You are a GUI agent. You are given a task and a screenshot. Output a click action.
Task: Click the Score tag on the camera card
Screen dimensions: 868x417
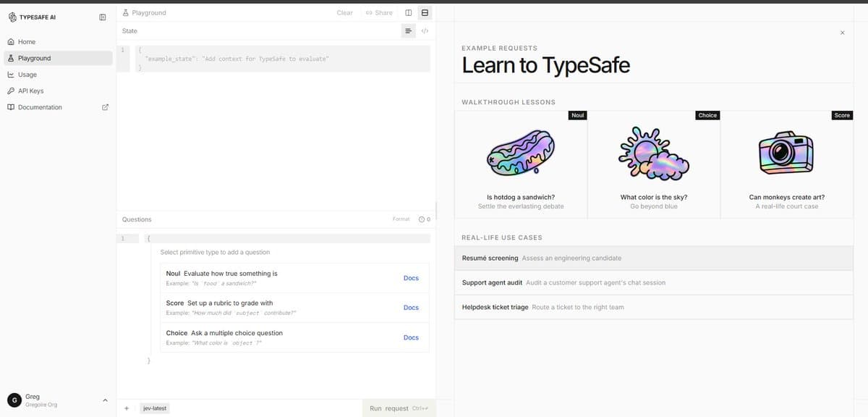click(x=842, y=115)
